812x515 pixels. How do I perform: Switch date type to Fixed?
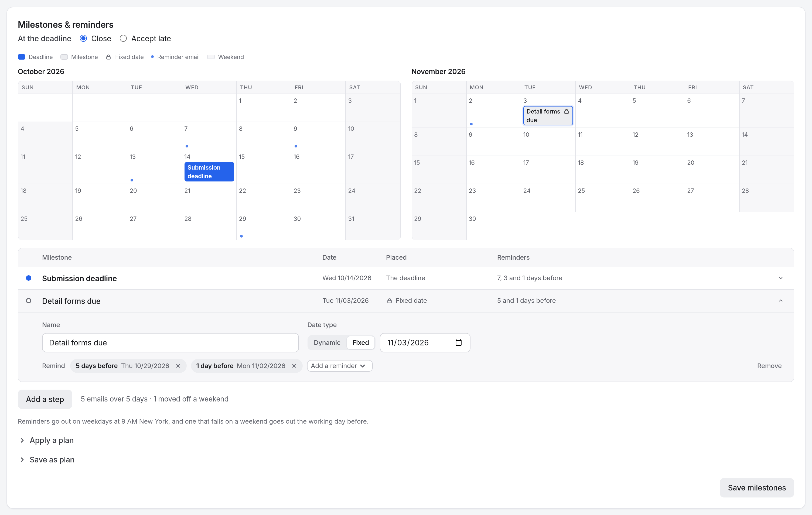[360, 342]
